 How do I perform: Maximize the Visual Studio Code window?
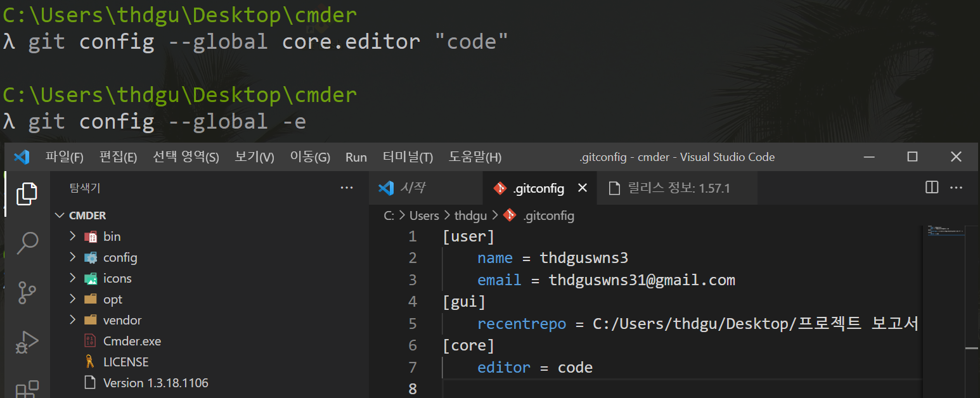click(x=912, y=157)
